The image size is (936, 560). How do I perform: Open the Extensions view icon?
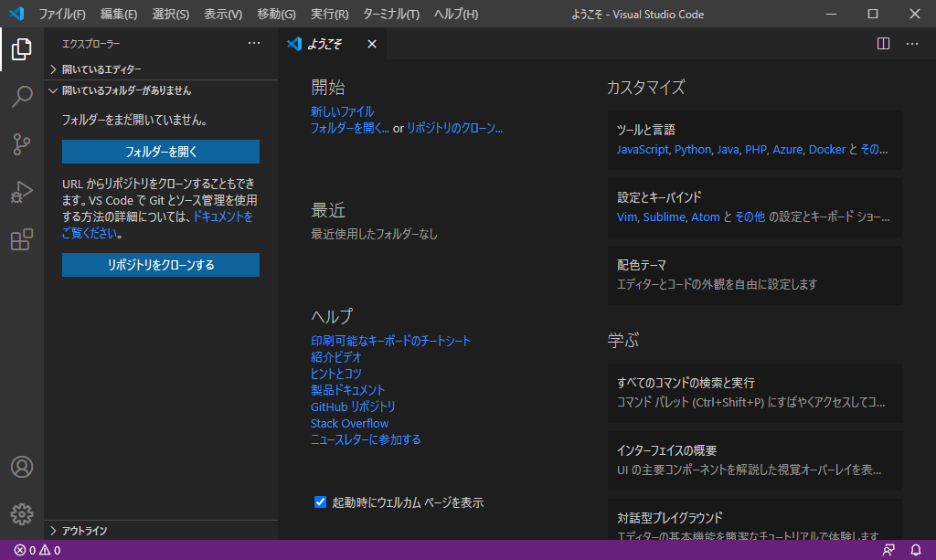click(22, 239)
